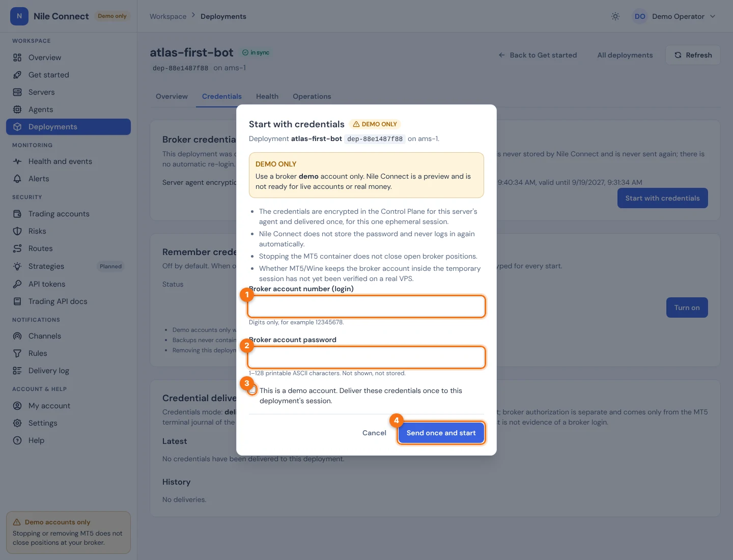This screenshot has height=560, width=733.
Task: Expand the Demo Operator account dropdown
Action: click(674, 16)
